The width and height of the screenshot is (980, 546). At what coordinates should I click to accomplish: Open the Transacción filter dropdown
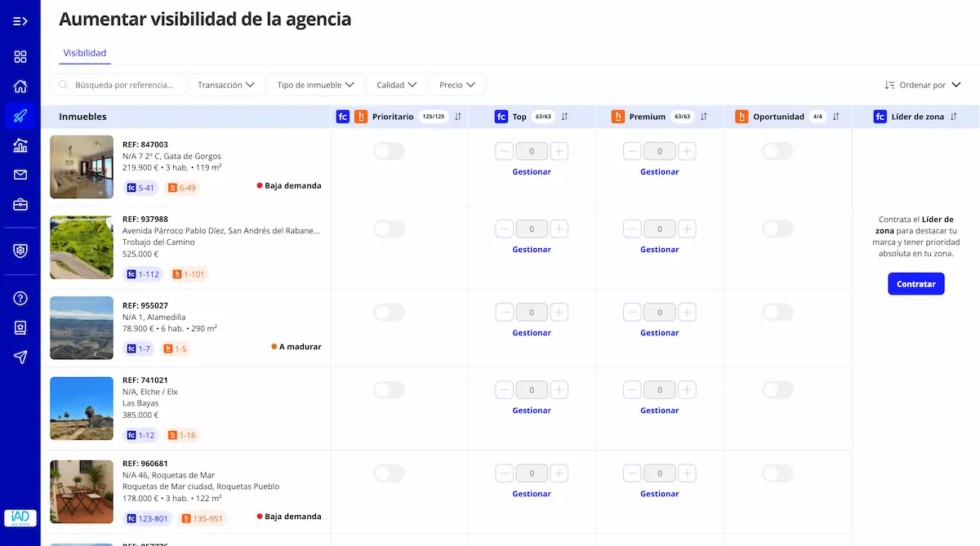coord(227,85)
